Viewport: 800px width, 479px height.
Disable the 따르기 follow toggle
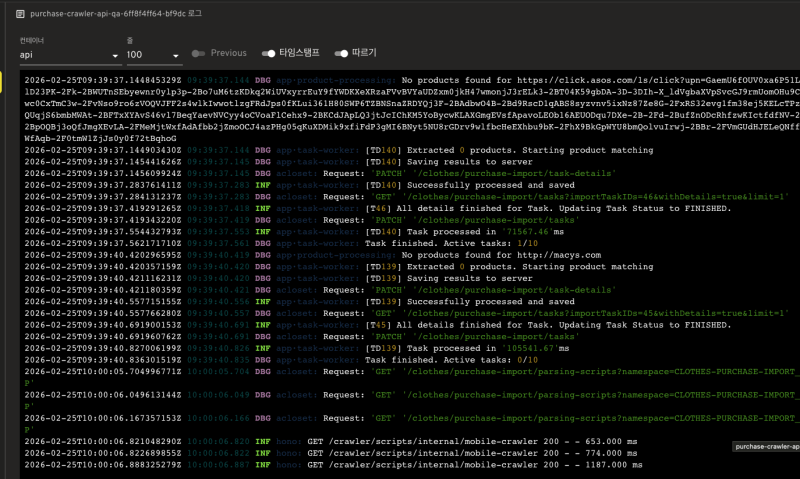342,53
